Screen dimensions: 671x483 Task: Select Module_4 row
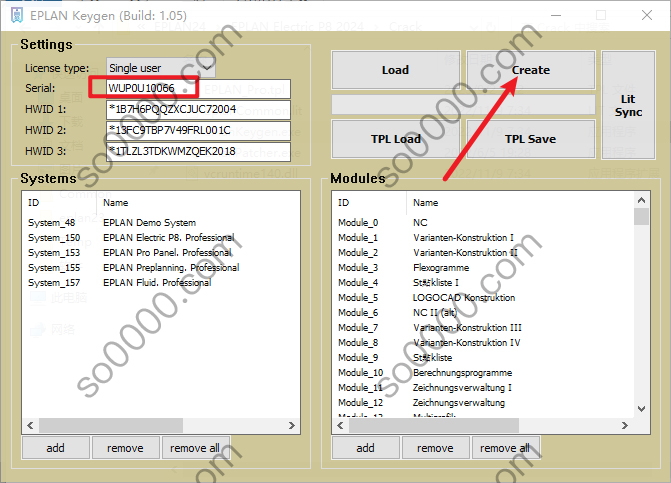pyautogui.click(x=484, y=282)
